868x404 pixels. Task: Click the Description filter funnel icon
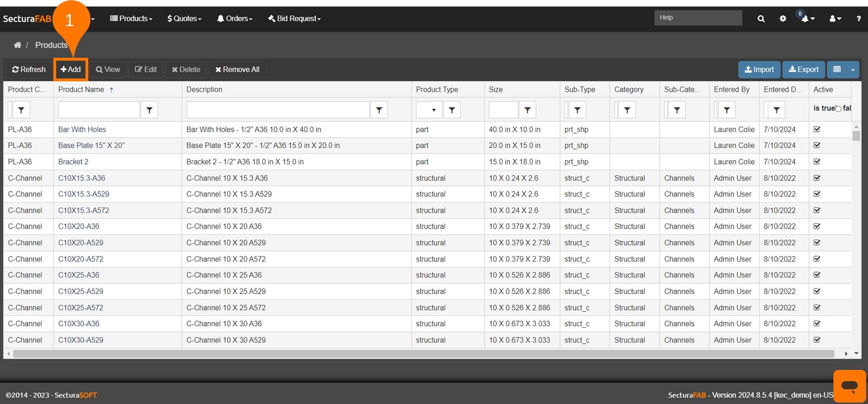pyautogui.click(x=379, y=110)
